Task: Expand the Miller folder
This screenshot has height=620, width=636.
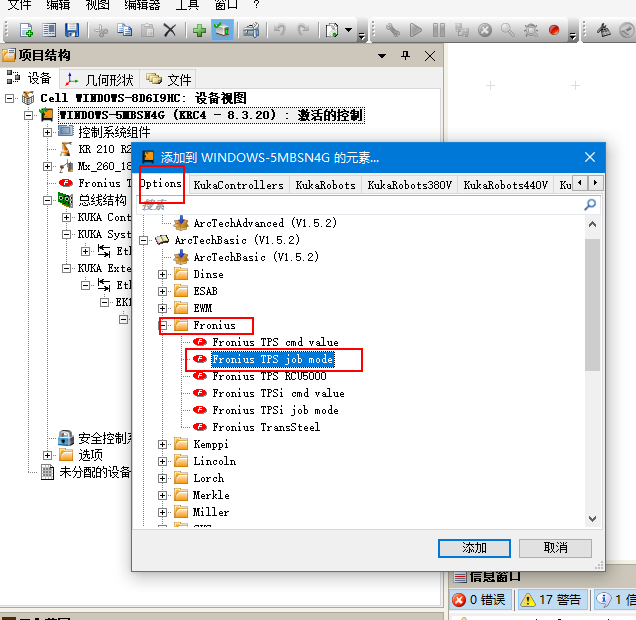Action: point(162,513)
